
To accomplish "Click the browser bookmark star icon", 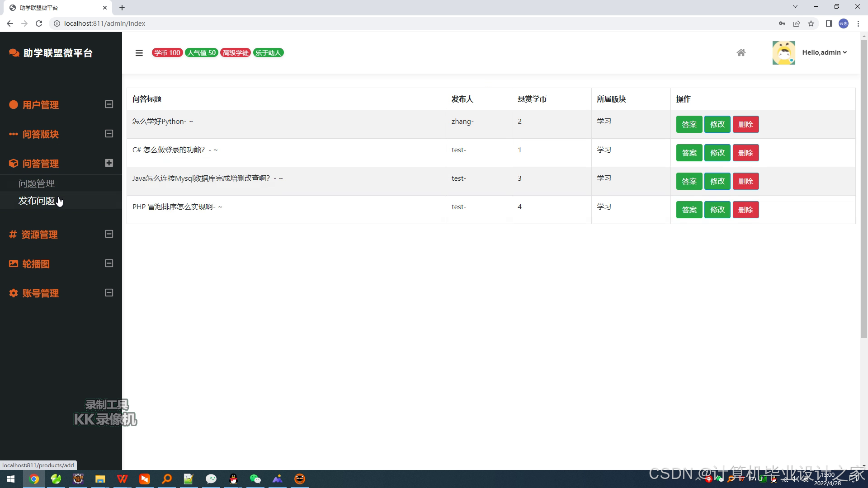I will [811, 23].
